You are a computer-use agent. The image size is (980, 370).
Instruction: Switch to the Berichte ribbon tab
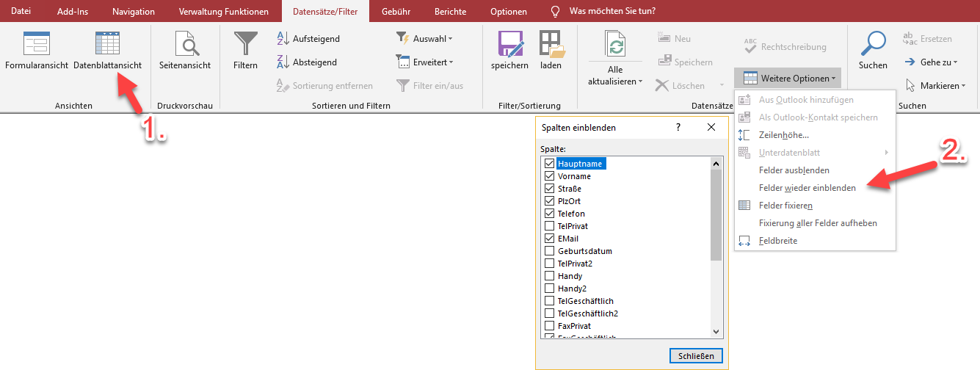coord(450,12)
